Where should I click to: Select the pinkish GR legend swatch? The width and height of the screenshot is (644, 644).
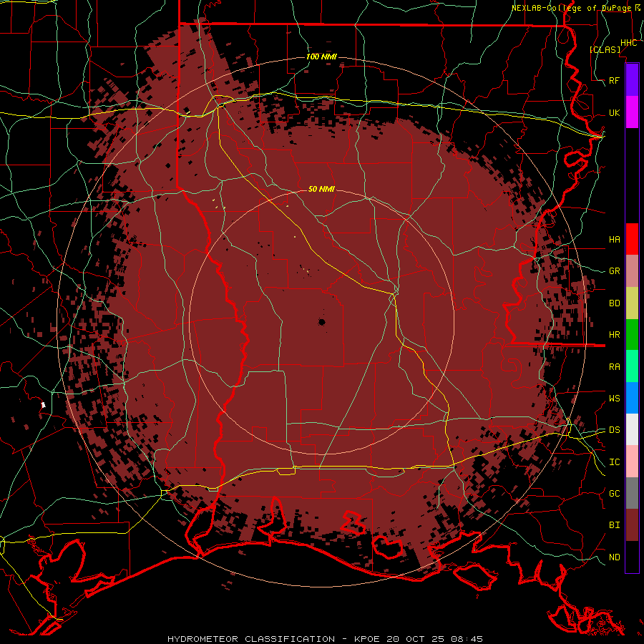click(632, 271)
